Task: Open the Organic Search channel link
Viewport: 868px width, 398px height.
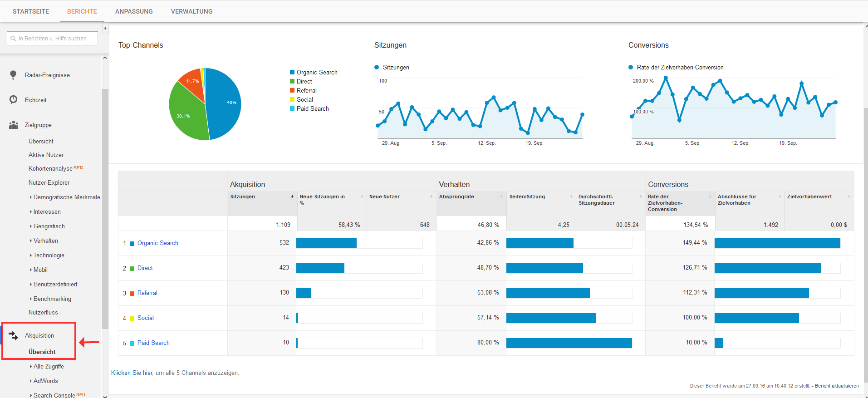Action: (158, 243)
